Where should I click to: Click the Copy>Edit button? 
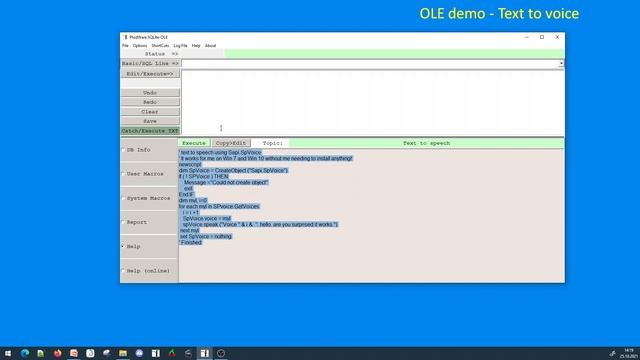pos(231,143)
